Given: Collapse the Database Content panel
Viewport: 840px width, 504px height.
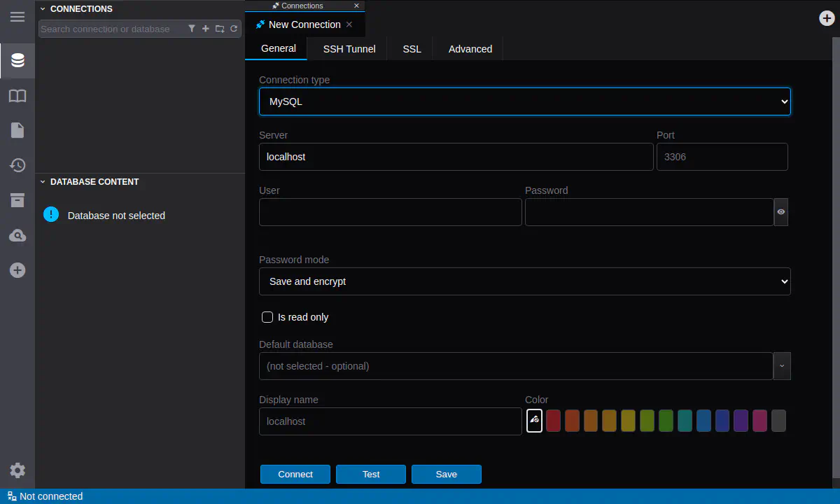Looking at the screenshot, I should click(x=43, y=182).
